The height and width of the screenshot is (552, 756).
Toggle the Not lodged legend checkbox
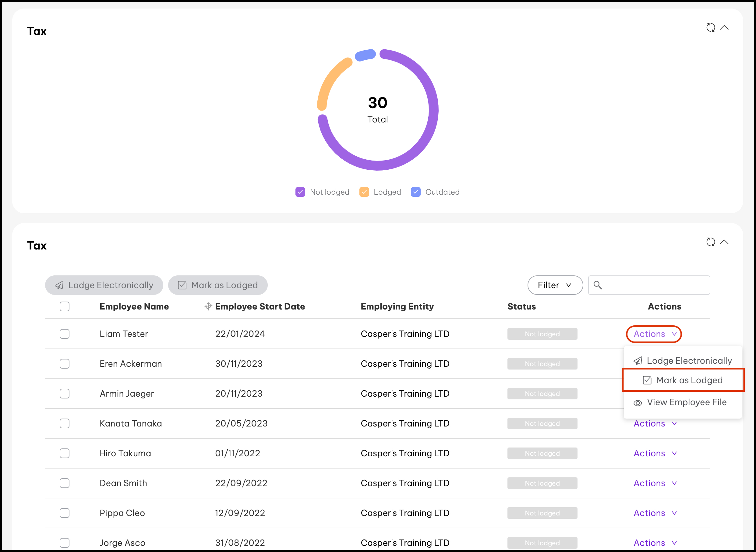(x=300, y=192)
